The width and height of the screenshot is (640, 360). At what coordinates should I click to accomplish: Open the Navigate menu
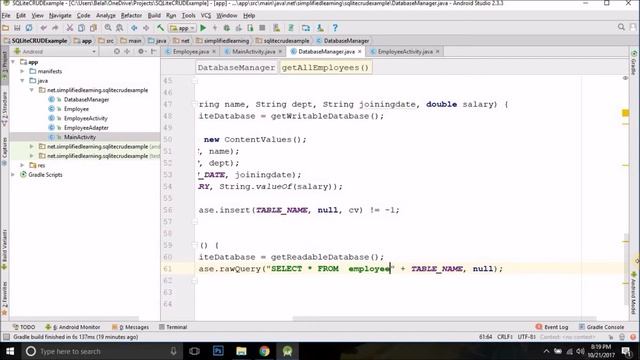[60, 16]
